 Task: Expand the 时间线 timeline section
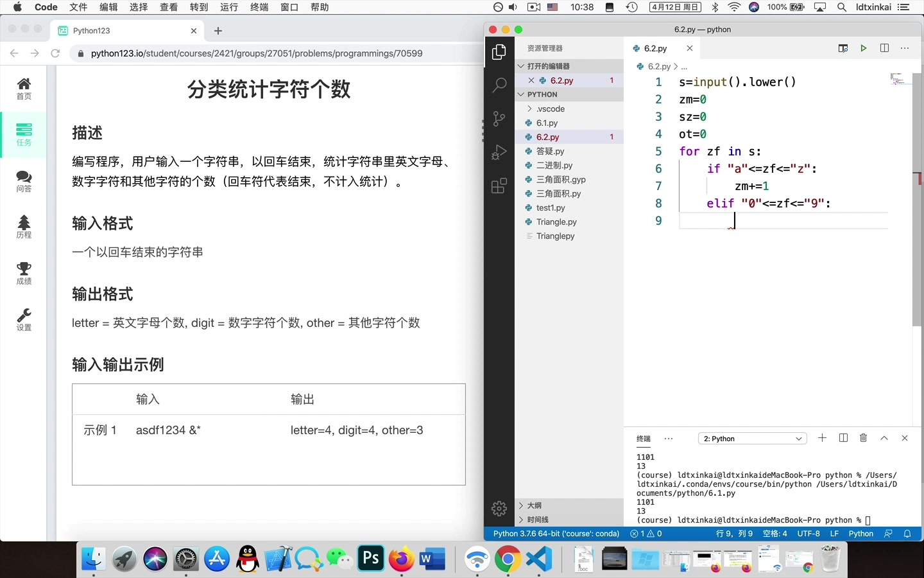point(569,520)
